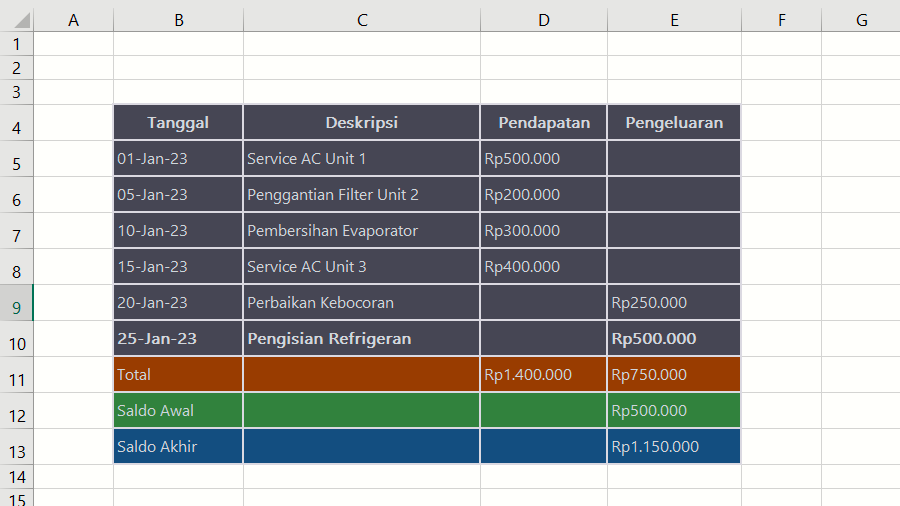Select the Rp400.000 income cell
This screenshot has height=506, width=900.
click(544, 266)
